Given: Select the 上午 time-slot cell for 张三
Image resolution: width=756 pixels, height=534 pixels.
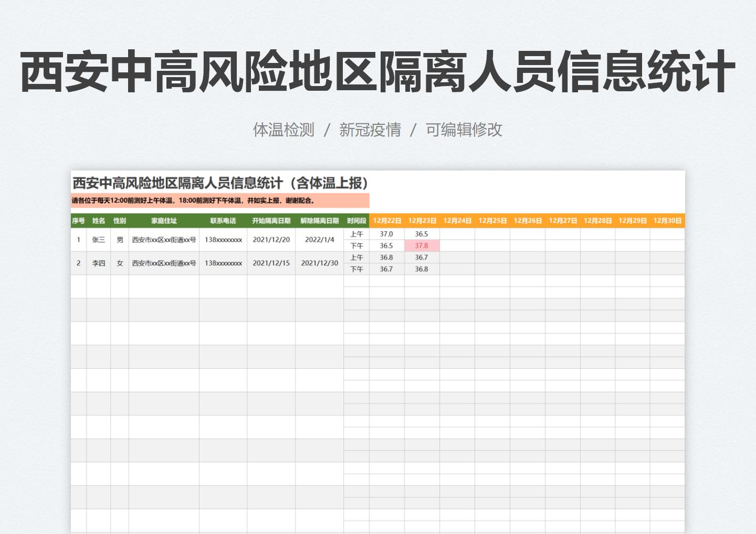Looking at the screenshot, I should point(356,234).
